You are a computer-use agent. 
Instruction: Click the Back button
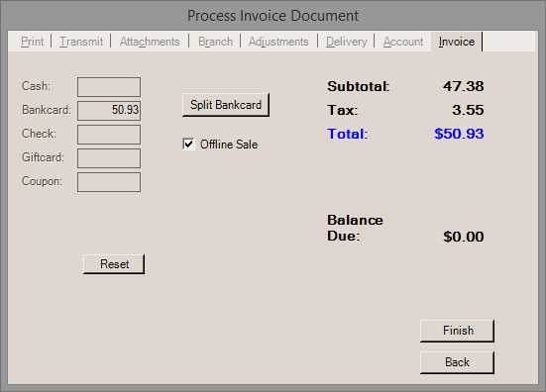(457, 362)
